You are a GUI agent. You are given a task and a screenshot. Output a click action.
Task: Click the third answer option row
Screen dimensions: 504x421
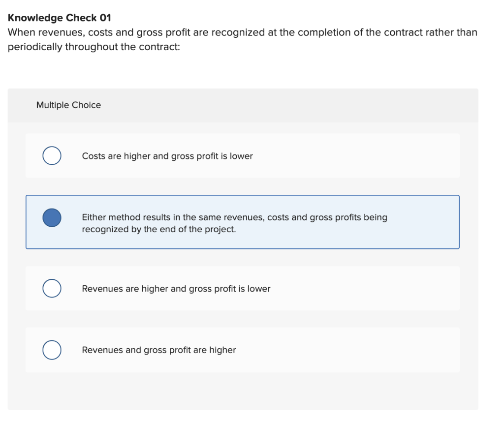241,288
